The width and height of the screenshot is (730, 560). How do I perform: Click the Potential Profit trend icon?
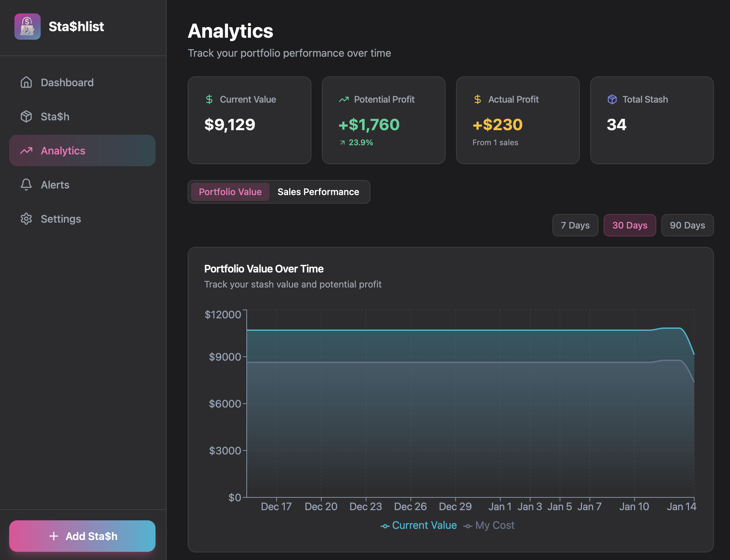pos(344,99)
